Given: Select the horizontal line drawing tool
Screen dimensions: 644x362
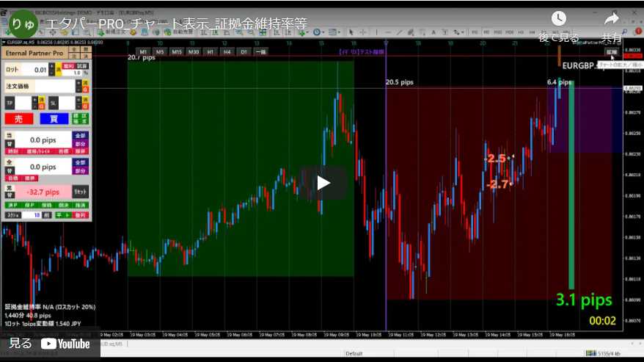Looking at the screenshot, I should point(388,32).
